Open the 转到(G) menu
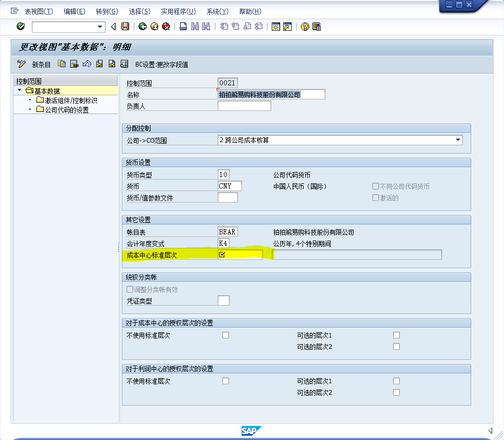504x440 pixels. (x=107, y=11)
